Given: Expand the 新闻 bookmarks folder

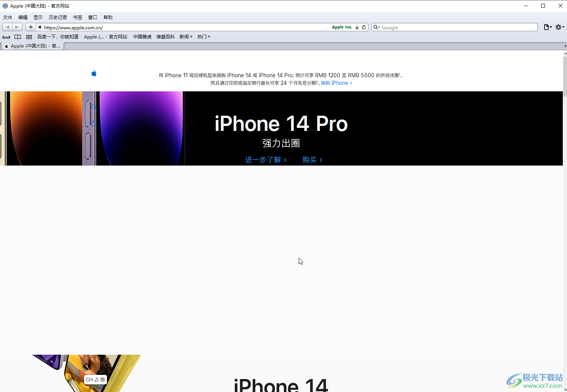Looking at the screenshot, I should pyautogui.click(x=186, y=37).
